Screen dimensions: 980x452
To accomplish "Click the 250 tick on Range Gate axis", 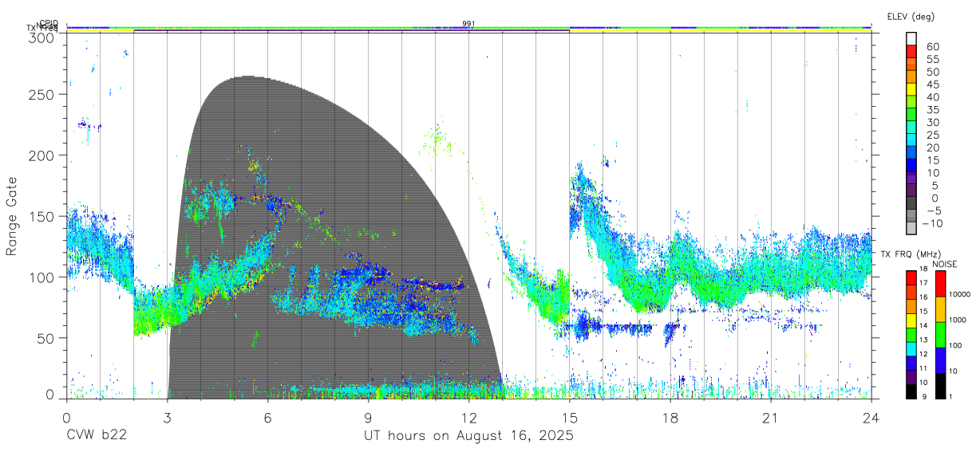I will click(41, 94).
